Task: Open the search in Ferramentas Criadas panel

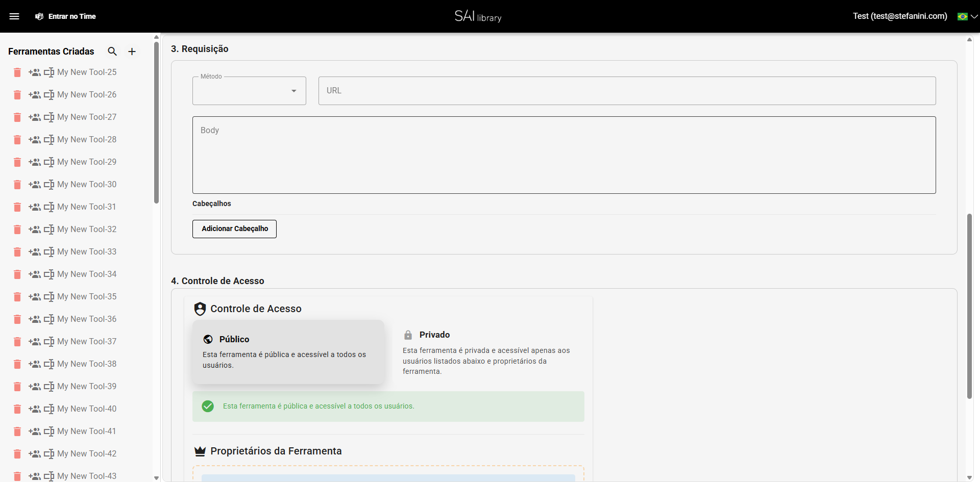Action: (112, 52)
